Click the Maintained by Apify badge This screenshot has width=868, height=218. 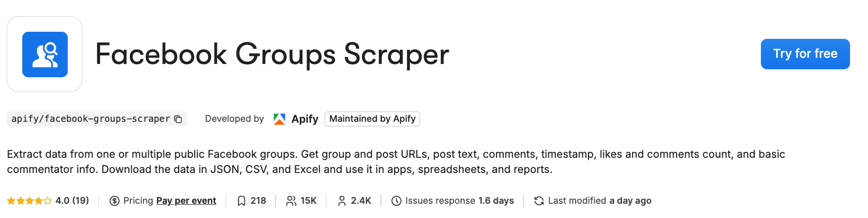click(372, 119)
